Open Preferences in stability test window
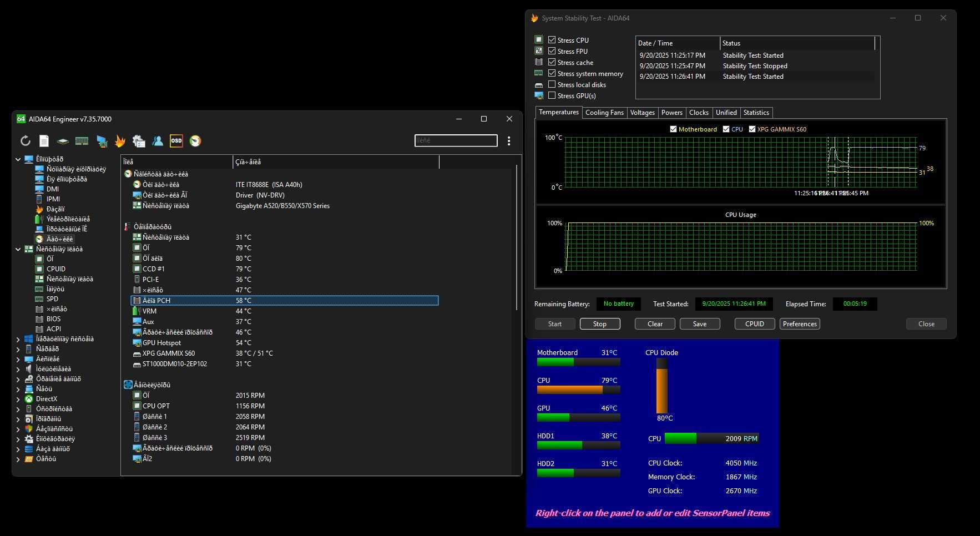Viewport: 980px width, 536px height. tap(800, 324)
